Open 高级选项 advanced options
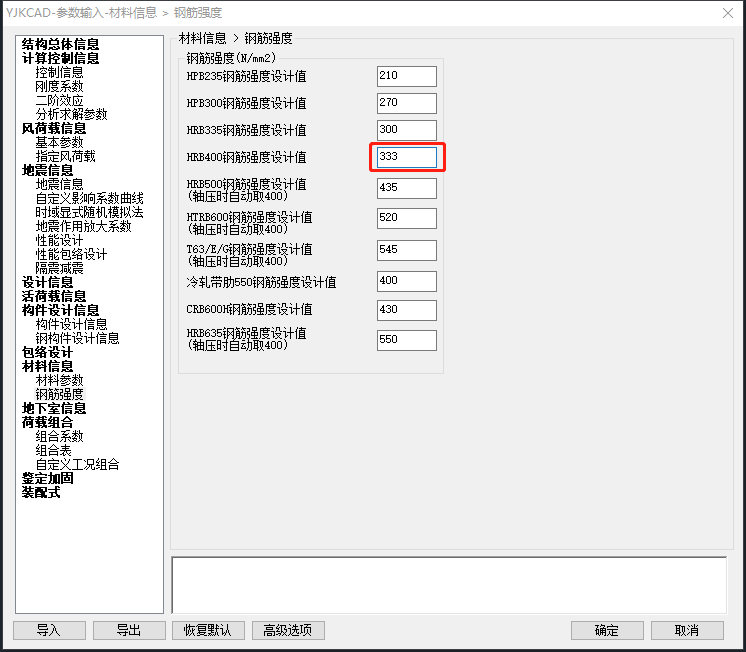This screenshot has height=652, width=746. 288,631
